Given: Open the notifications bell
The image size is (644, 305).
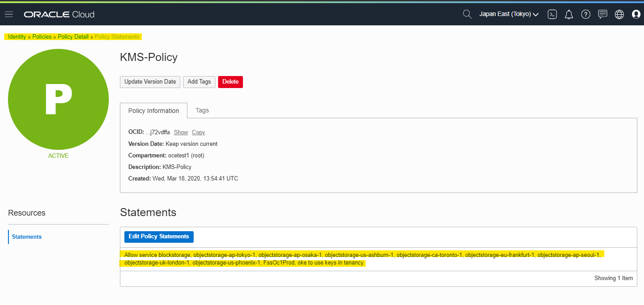Looking at the screenshot, I should 569,14.
